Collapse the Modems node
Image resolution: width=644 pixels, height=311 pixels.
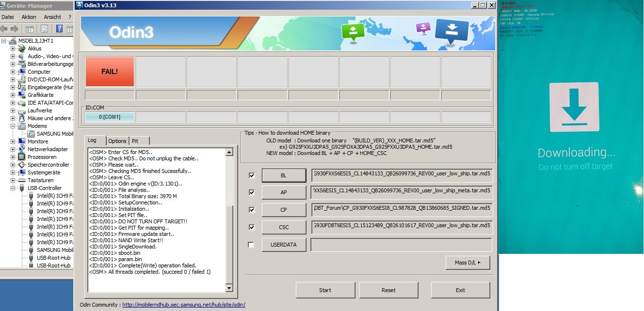pyautogui.click(x=13, y=126)
